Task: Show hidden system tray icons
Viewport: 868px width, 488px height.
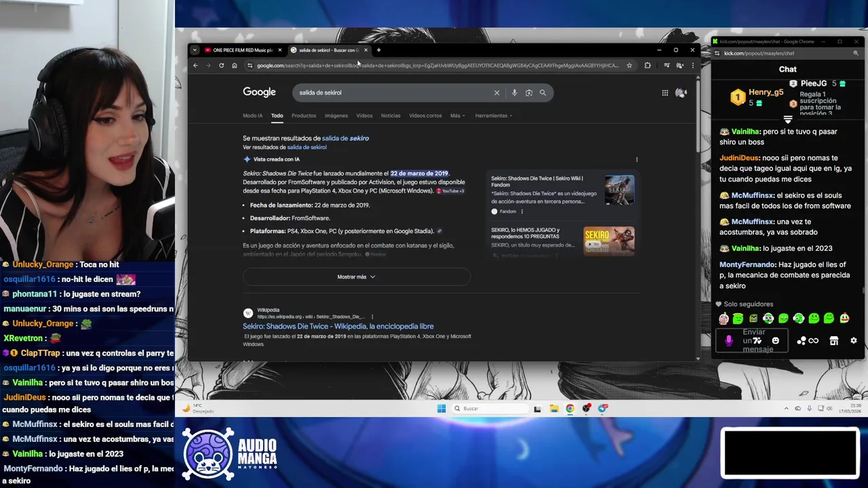Action: tap(787, 409)
